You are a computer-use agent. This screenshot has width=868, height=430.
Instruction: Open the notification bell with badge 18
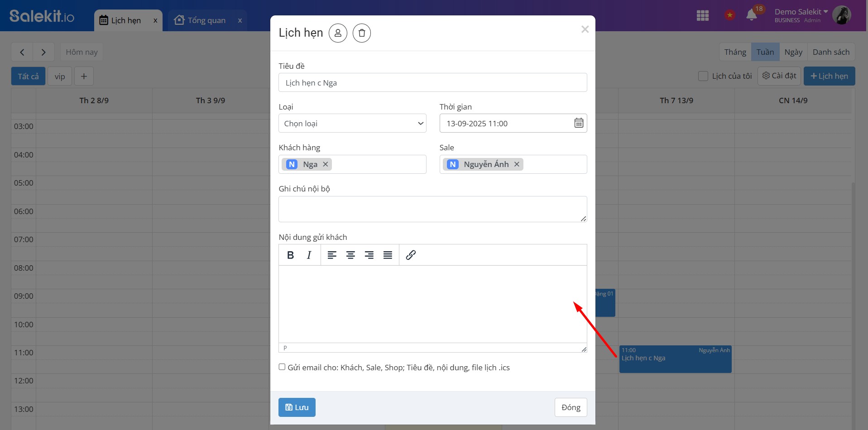(752, 15)
